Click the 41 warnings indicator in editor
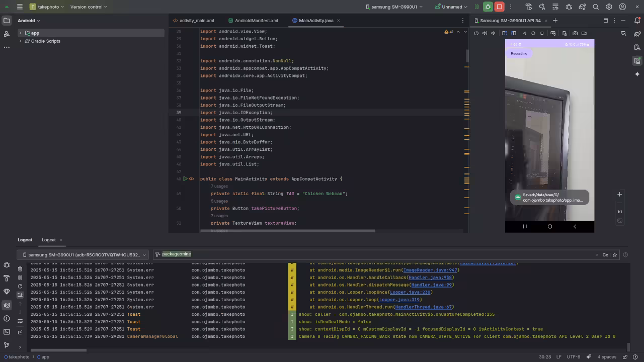The height and width of the screenshot is (362, 644). tap(449, 32)
